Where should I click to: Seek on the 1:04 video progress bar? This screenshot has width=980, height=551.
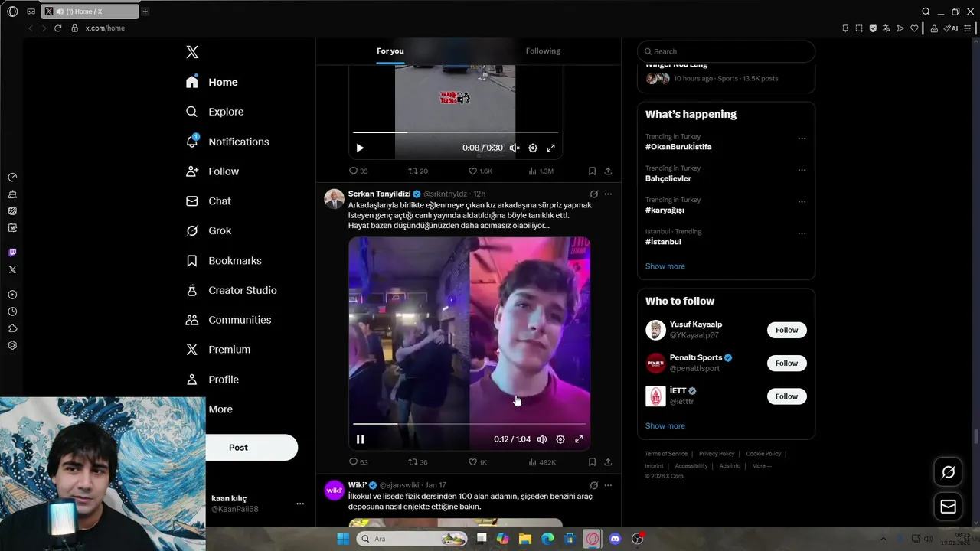(469, 423)
